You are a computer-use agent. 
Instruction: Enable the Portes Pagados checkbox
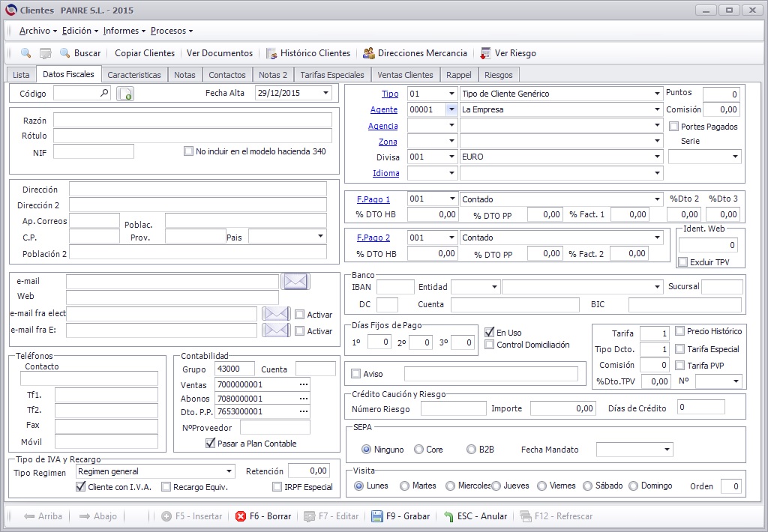[674, 127]
